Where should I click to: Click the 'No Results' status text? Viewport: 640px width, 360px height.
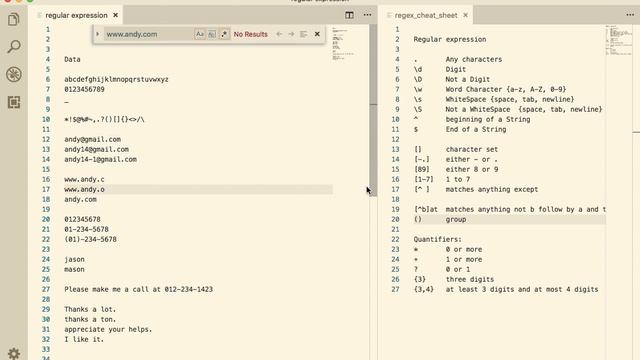click(251, 34)
